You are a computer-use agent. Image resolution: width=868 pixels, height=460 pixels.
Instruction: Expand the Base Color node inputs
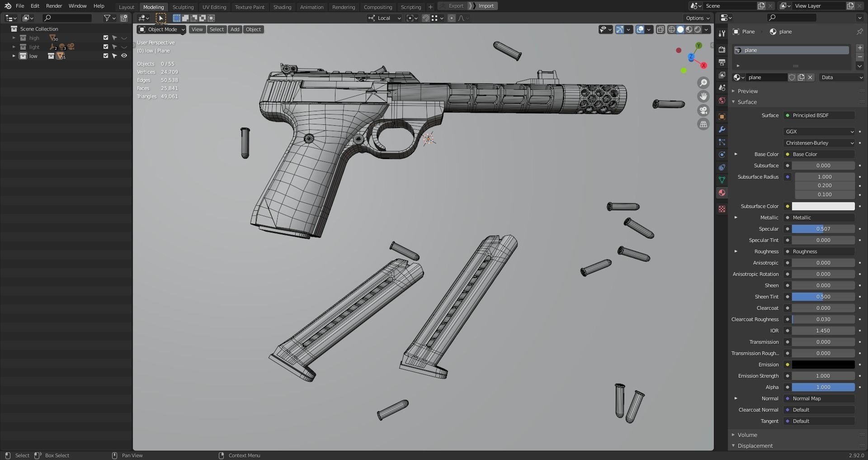pyautogui.click(x=736, y=154)
